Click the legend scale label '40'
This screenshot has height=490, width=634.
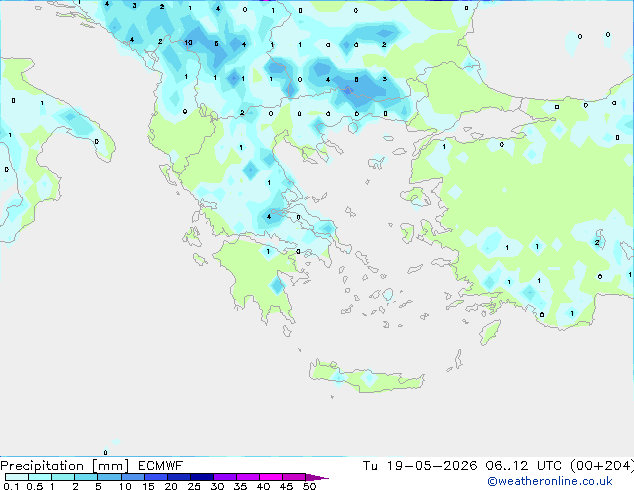(264, 486)
